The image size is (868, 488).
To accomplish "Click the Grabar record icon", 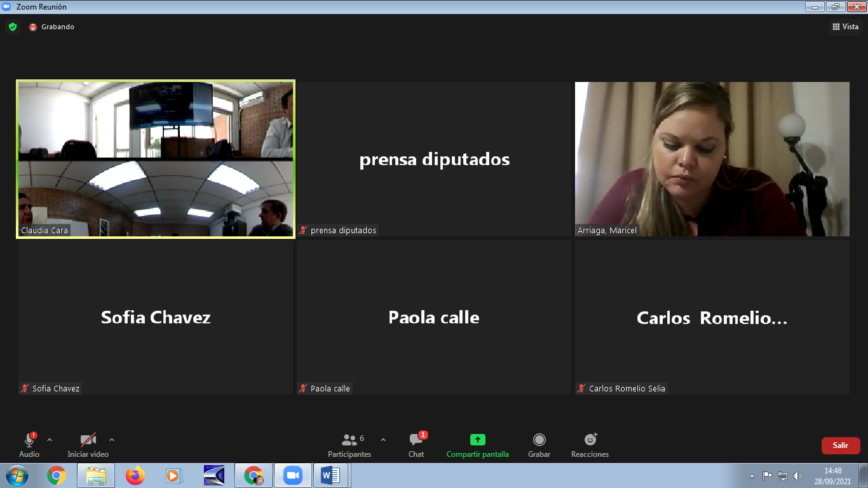I will [x=539, y=440].
